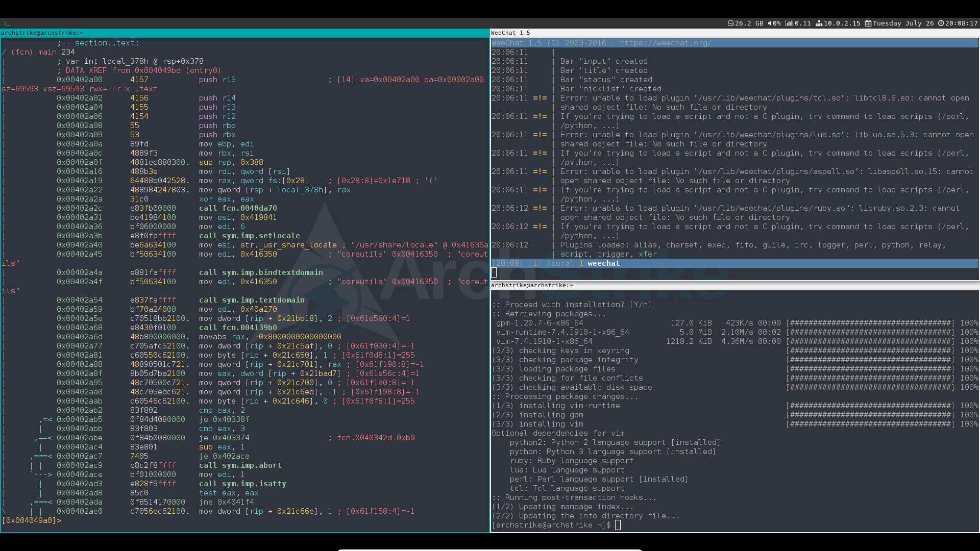Click the WeeChat 1.5 window title

(510, 33)
